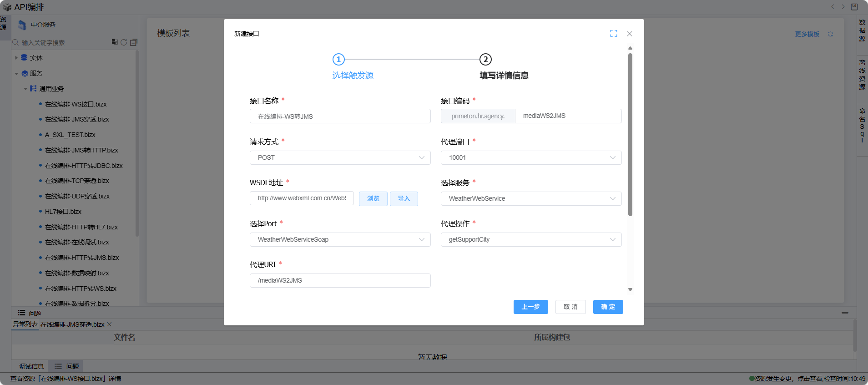The width and height of the screenshot is (868, 385).
Task: Click the 浏览 button next to the WSDL address
Action: 373,198
